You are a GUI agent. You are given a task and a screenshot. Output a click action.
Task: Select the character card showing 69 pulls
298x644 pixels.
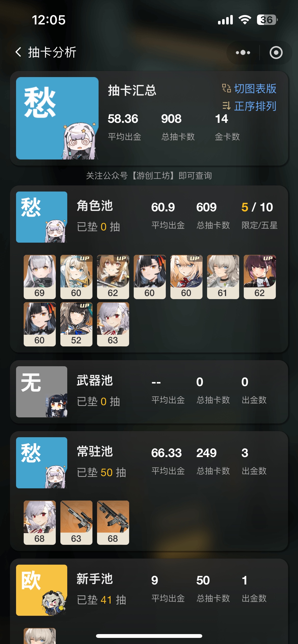[x=40, y=277]
